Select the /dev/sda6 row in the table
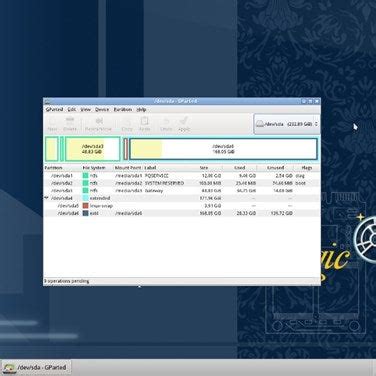This screenshot has width=376, height=376. [x=182, y=213]
